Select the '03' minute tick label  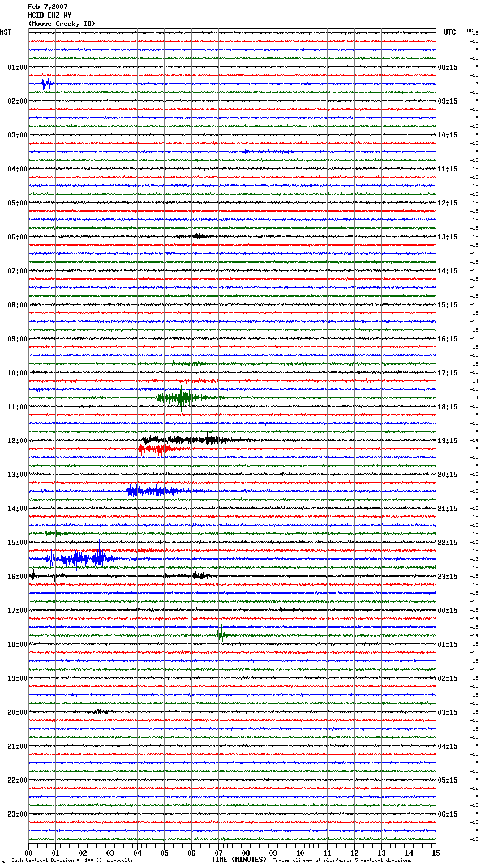(110, 853)
